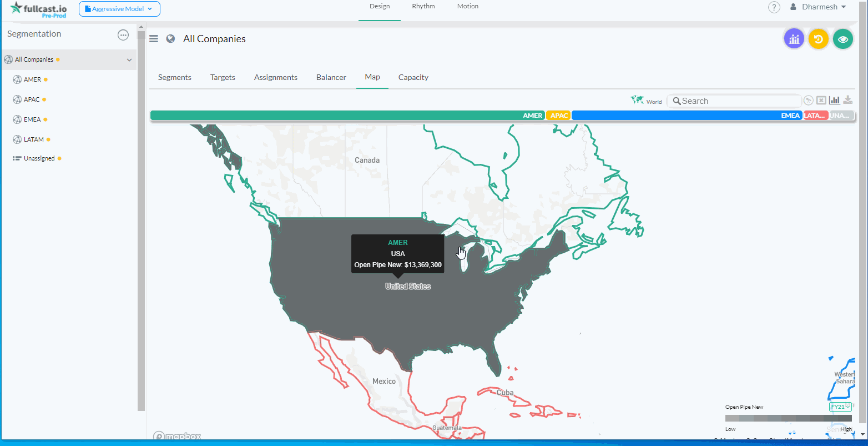Open the Segments tab
868x446 pixels.
click(175, 77)
